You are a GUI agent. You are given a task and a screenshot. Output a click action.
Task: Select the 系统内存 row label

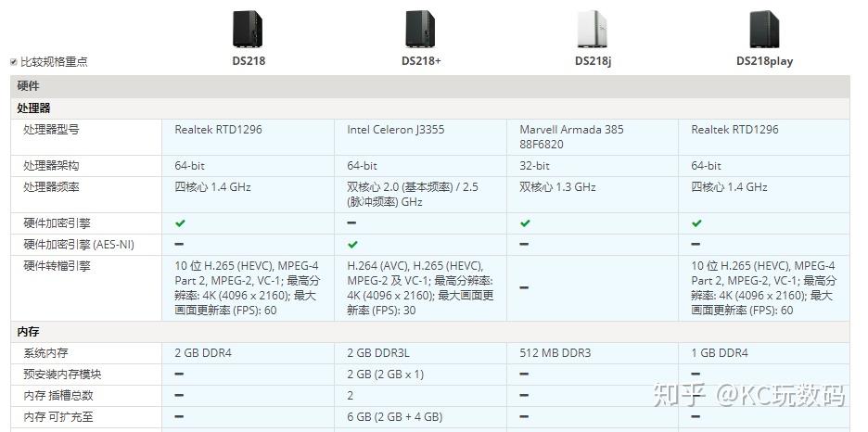click(45, 353)
